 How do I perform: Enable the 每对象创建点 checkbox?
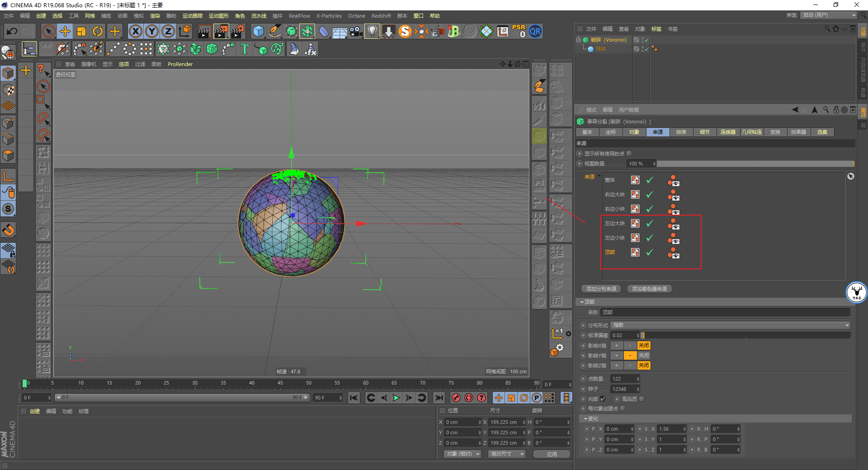tap(623, 409)
